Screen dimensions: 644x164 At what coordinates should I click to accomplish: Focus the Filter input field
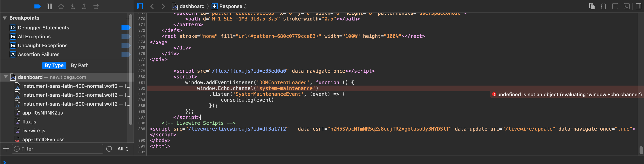point(60,149)
